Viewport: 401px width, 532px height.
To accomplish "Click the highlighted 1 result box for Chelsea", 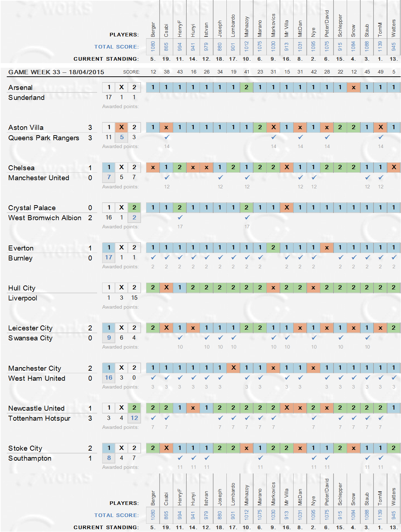I will pos(109,167).
